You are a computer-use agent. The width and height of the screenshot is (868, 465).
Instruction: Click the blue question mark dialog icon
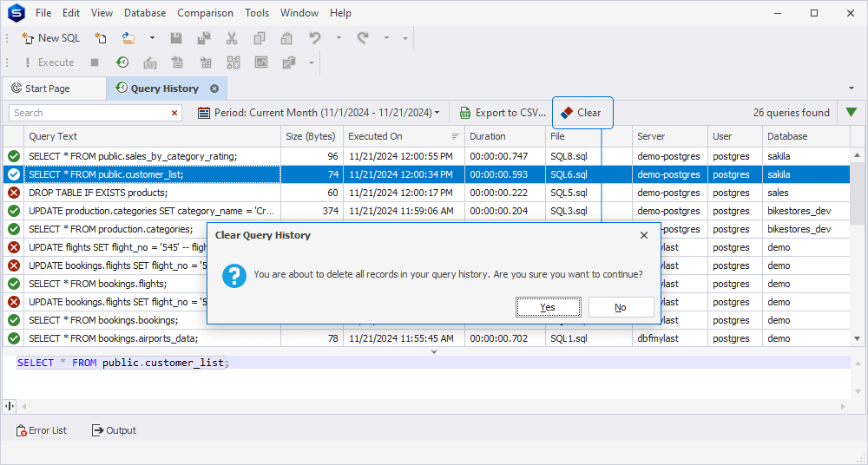234,276
